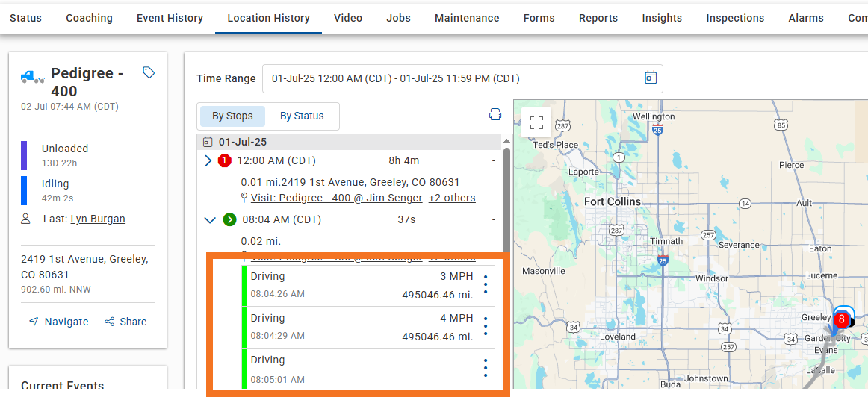
Task: Click the red stop marker numbered 1
Action: 224,161
